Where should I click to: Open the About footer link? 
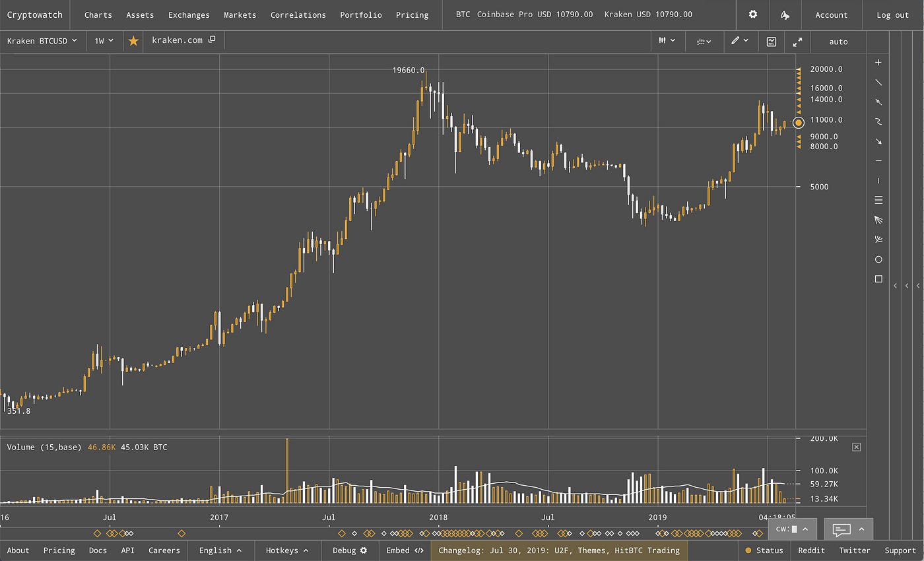click(18, 550)
